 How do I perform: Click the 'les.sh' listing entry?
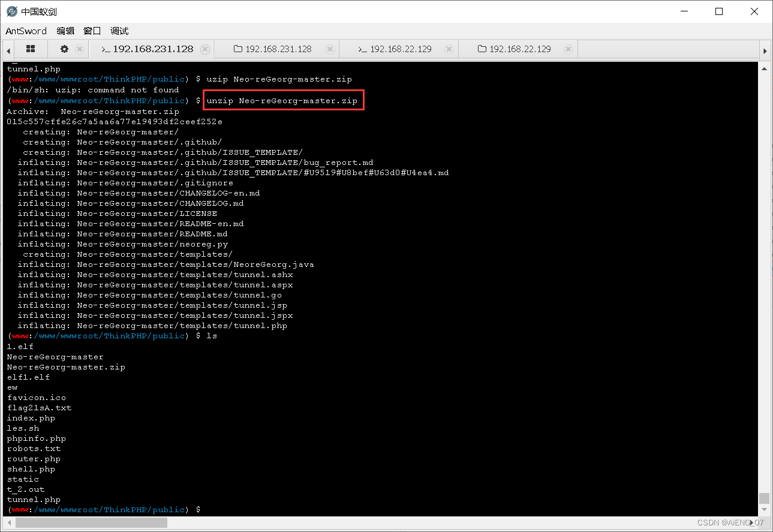click(23, 428)
